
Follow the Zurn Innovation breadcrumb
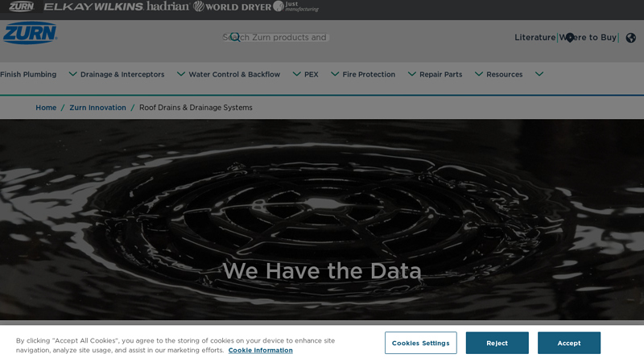coord(97,108)
